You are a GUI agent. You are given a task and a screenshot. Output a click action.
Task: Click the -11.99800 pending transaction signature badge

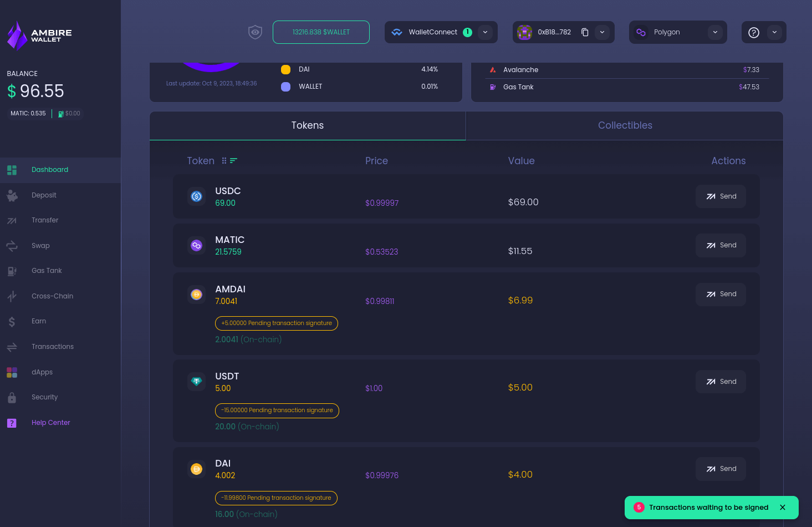tap(276, 498)
